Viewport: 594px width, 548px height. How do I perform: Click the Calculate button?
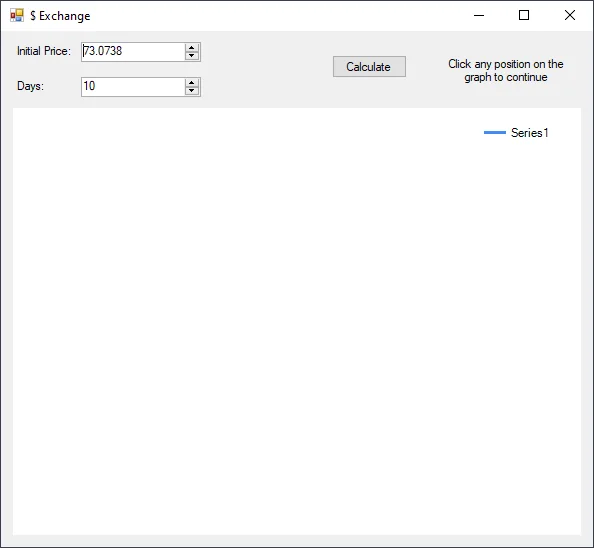(369, 67)
